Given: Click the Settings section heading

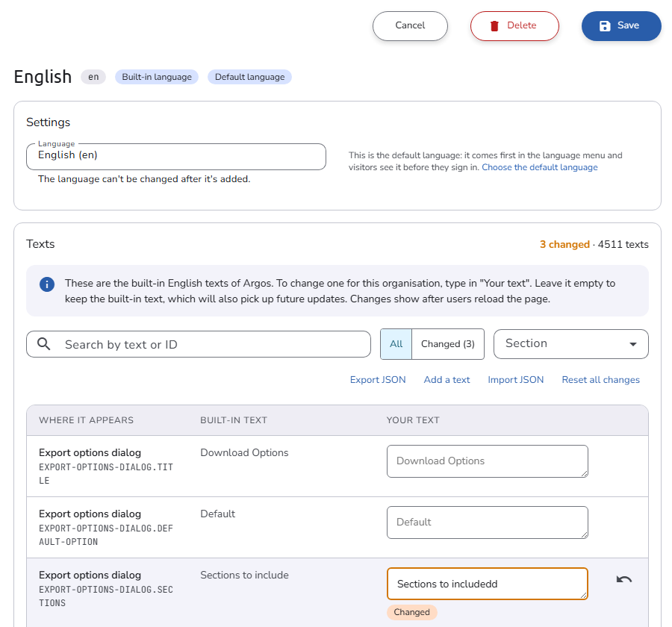Looking at the screenshot, I should [48, 122].
